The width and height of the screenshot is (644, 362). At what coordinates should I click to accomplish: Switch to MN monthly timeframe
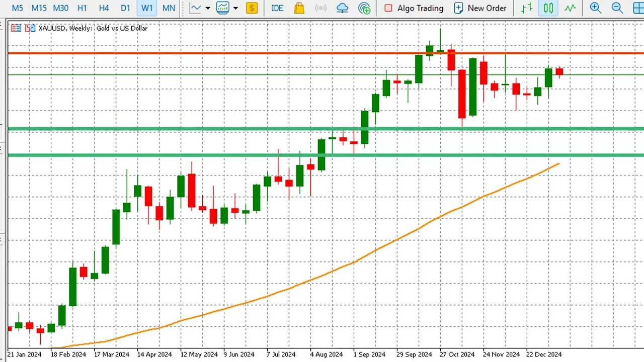click(169, 8)
